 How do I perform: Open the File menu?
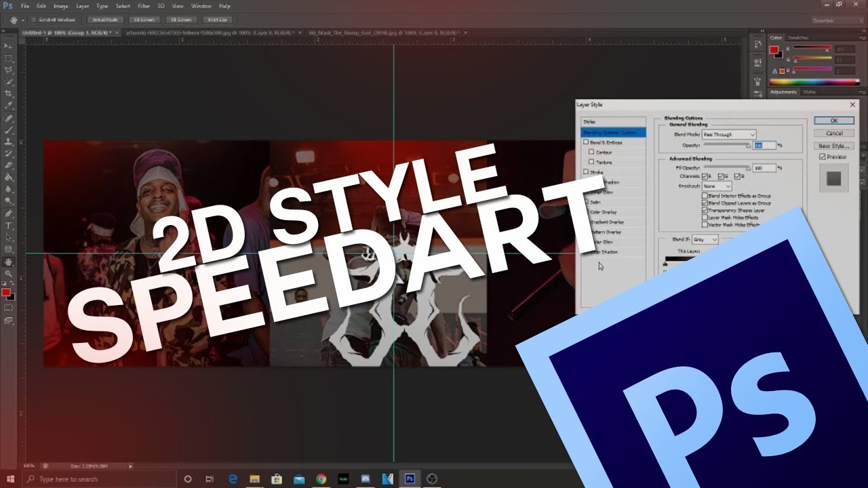[x=25, y=6]
